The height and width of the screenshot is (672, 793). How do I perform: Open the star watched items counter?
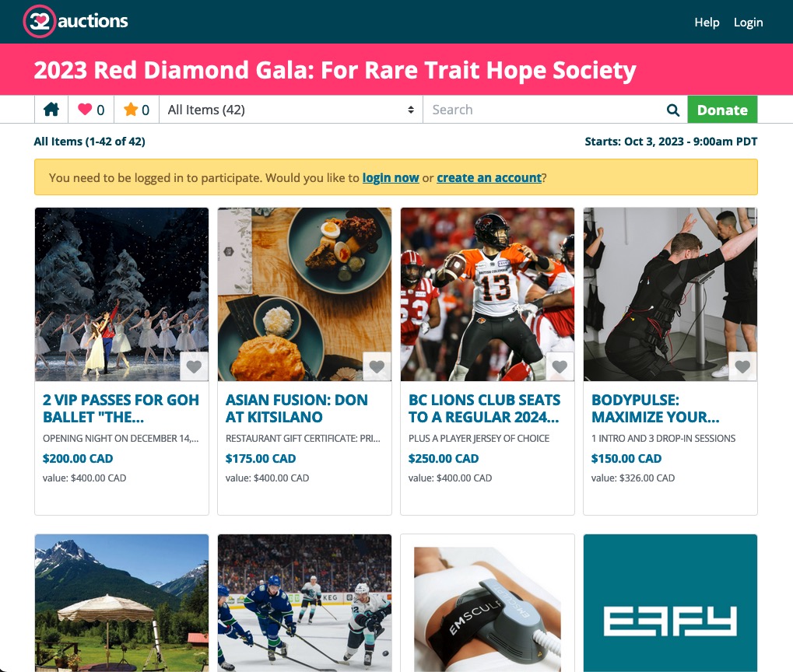coord(136,110)
